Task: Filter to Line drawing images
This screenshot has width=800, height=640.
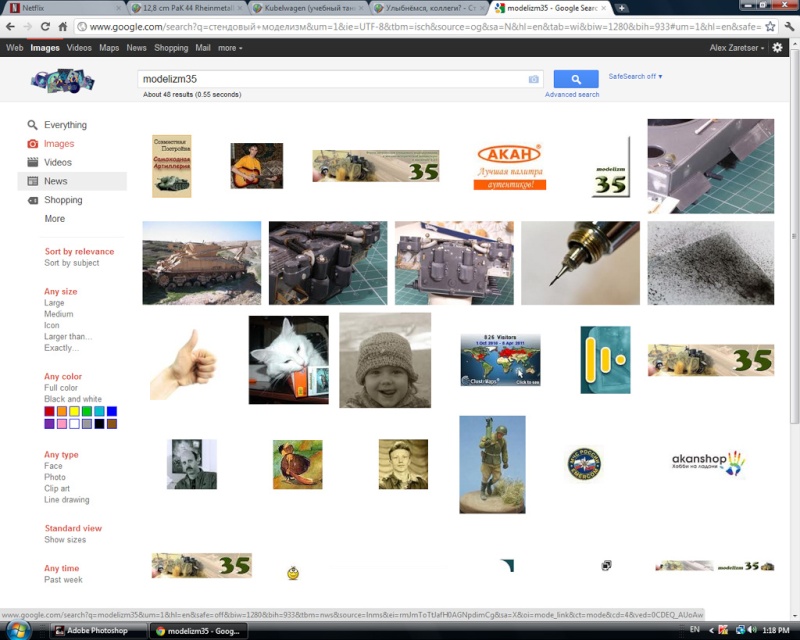Action: pos(66,499)
